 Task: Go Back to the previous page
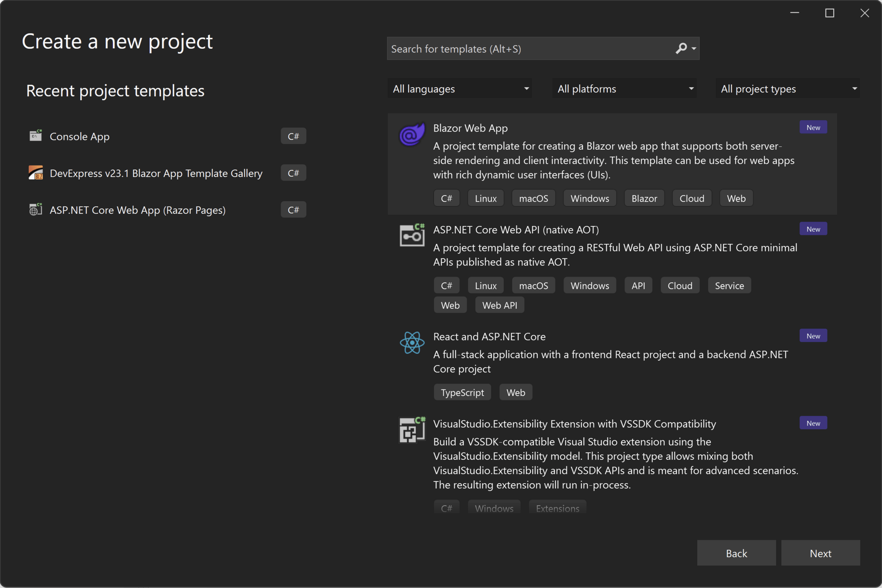coord(736,553)
